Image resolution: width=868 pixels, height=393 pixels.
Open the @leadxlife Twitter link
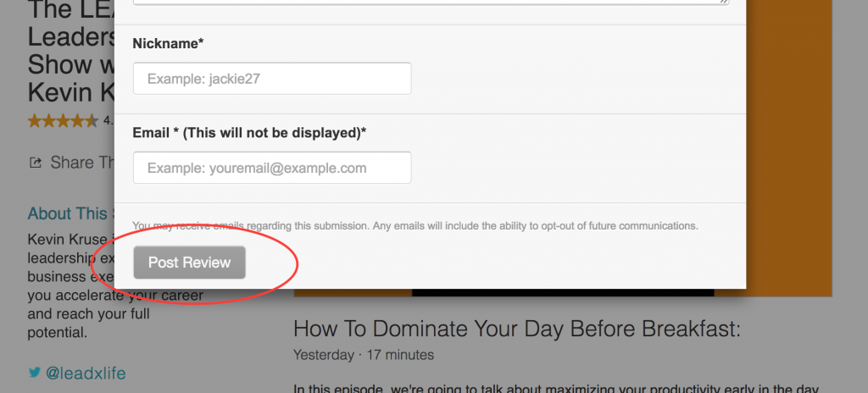pos(86,373)
